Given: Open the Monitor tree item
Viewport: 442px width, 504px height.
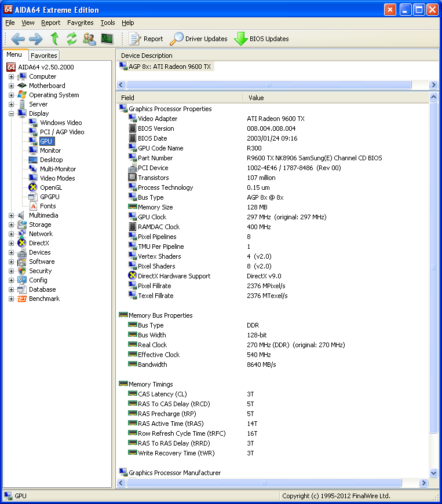Looking at the screenshot, I should (x=50, y=150).
